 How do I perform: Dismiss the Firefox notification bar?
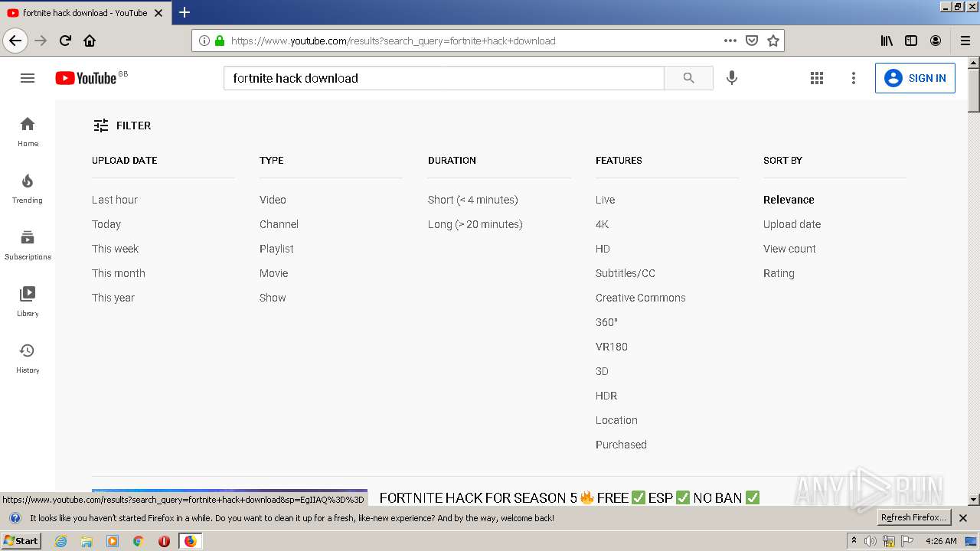coord(963,518)
